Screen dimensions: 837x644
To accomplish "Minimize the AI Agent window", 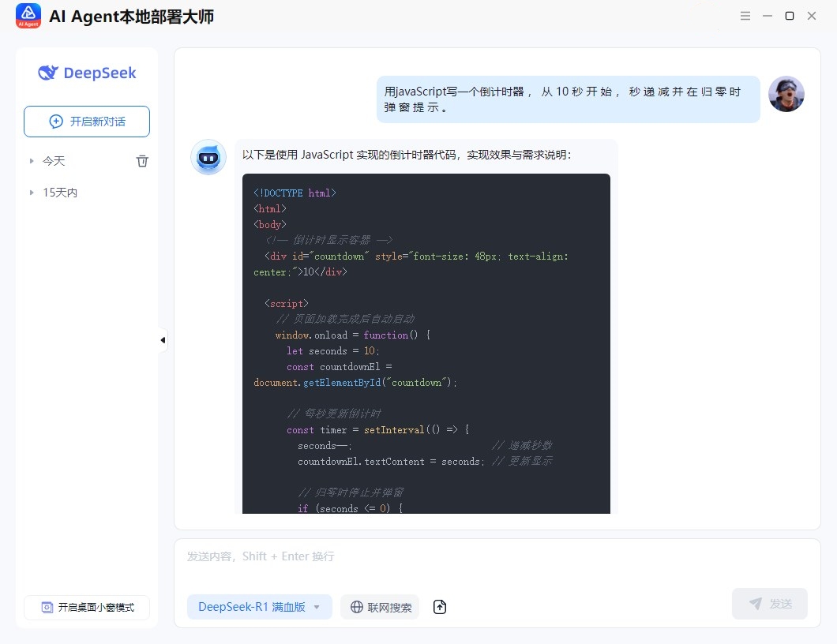I will point(768,16).
